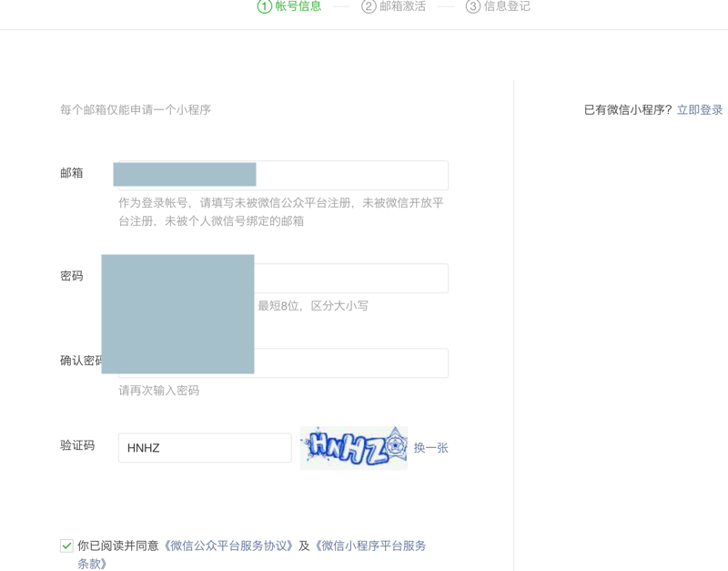Untick the 你已阅读并同意 agreement checkbox
The image size is (728, 571).
tap(66, 546)
